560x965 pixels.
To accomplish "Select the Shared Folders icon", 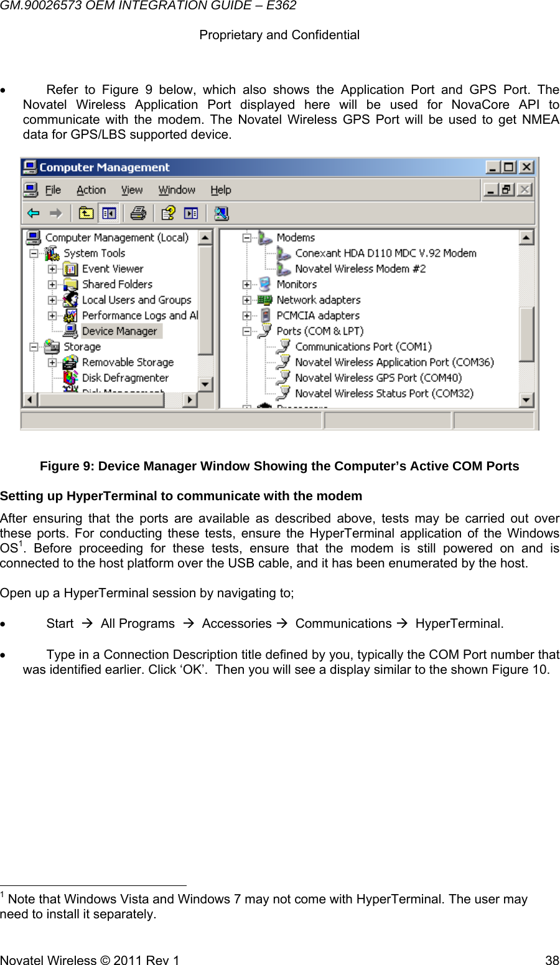I will (x=71, y=284).
